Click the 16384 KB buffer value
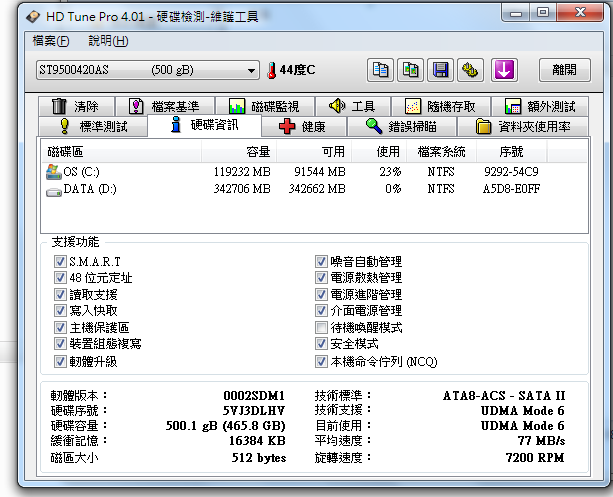This screenshot has height=497, width=613. coord(257,441)
